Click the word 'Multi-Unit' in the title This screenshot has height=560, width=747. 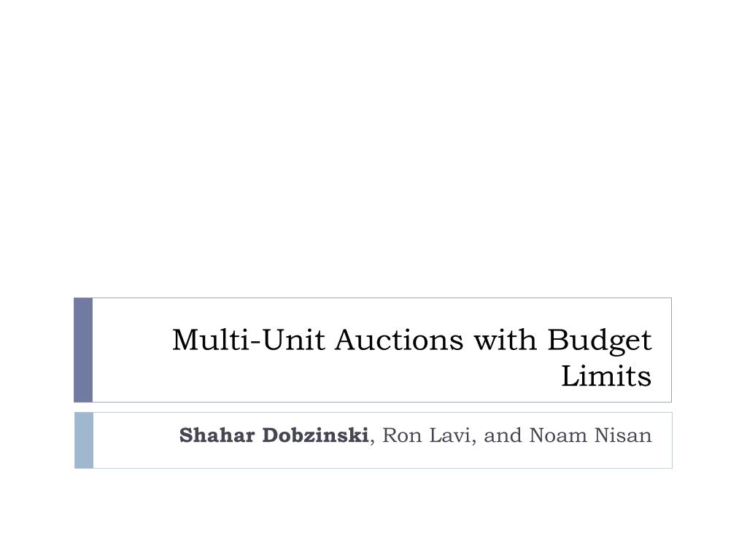249,340
